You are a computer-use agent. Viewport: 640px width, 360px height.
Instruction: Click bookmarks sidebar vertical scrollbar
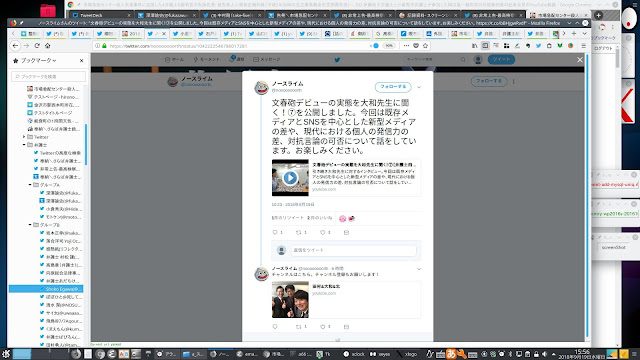(x=86, y=144)
